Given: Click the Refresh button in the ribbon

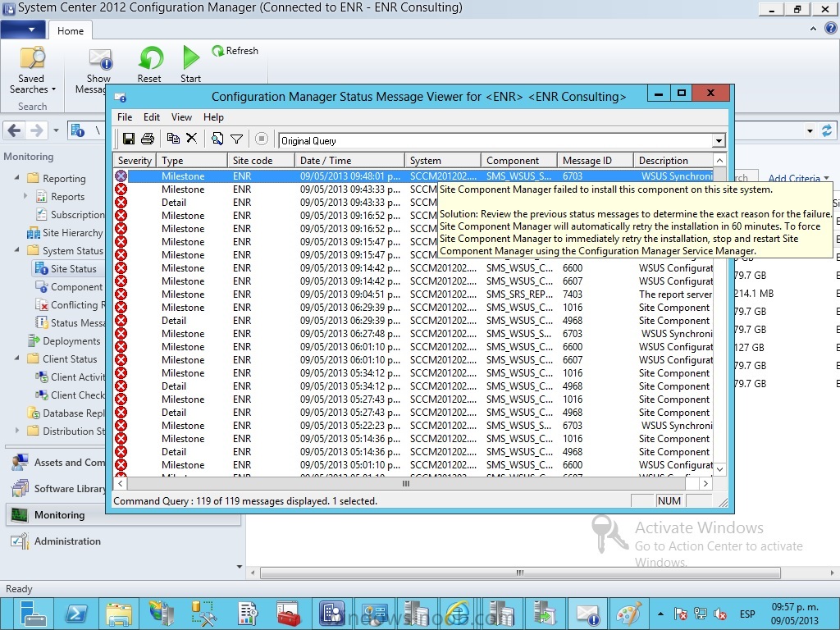Looking at the screenshot, I should coord(235,51).
